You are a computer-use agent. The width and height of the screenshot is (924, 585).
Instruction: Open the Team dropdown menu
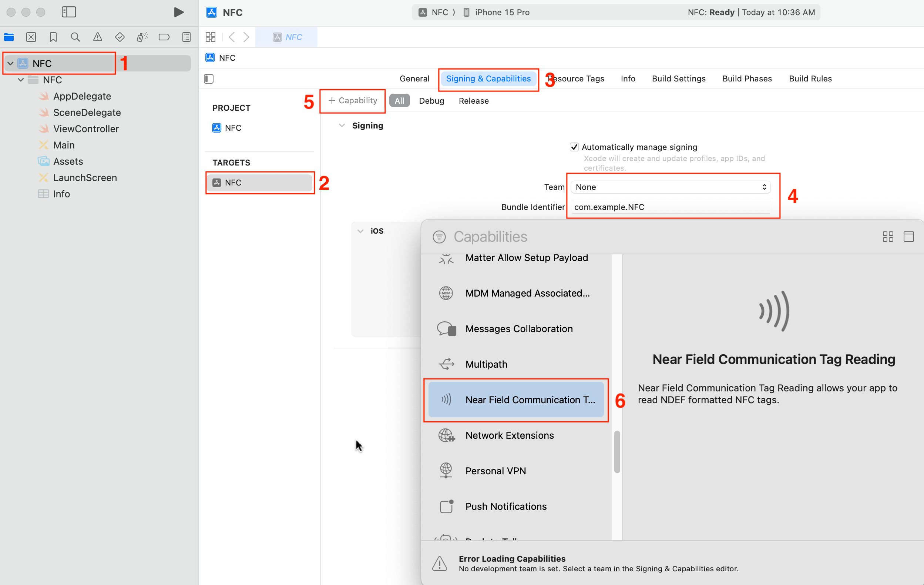click(x=671, y=187)
